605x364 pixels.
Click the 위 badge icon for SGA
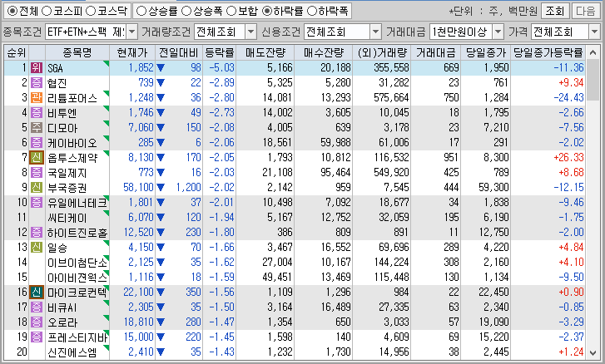tap(37, 68)
